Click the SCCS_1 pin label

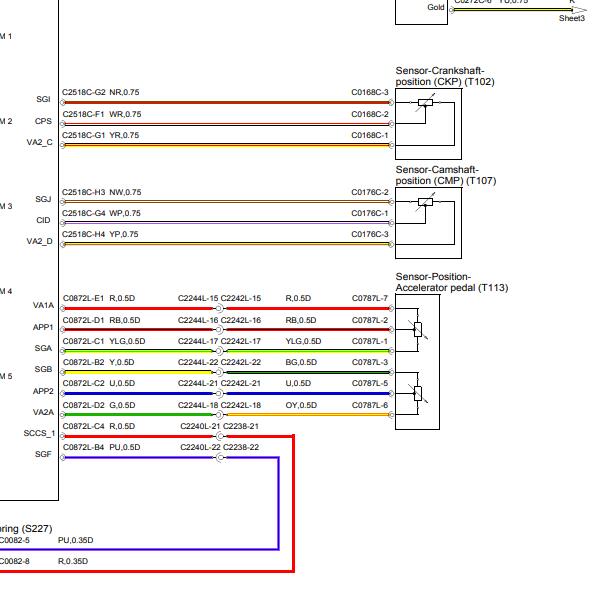(x=39, y=433)
